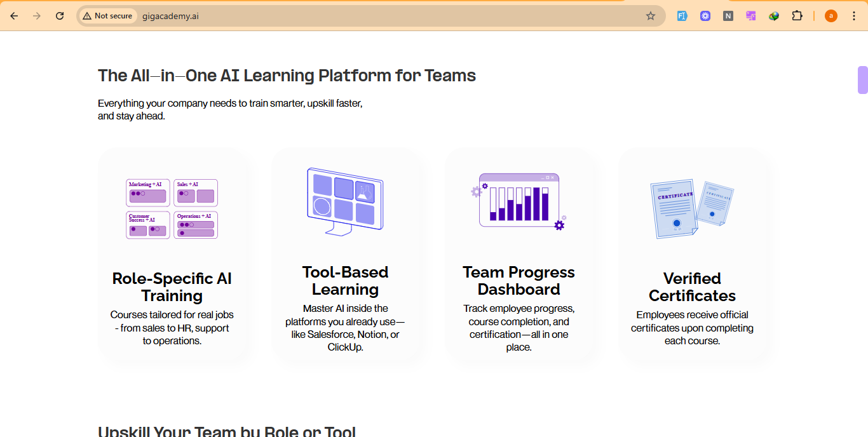Open the Extensions puzzle piece menu
868x437 pixels.
(x=797, y=16)
